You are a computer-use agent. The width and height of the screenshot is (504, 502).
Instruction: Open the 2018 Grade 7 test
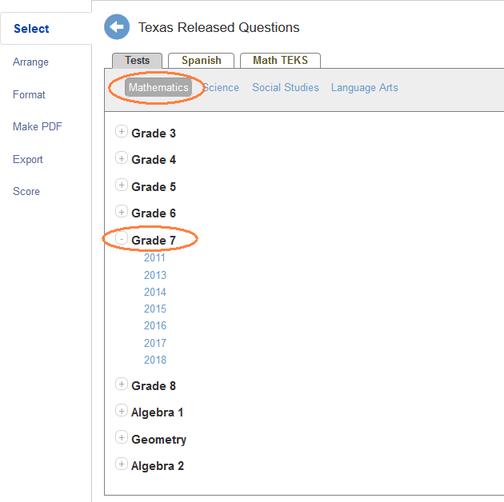click(155, 360)
